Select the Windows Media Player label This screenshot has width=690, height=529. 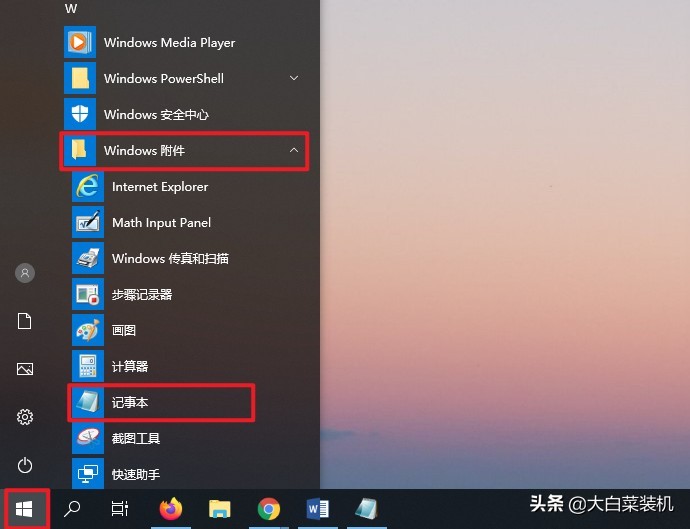pos(169,43)
